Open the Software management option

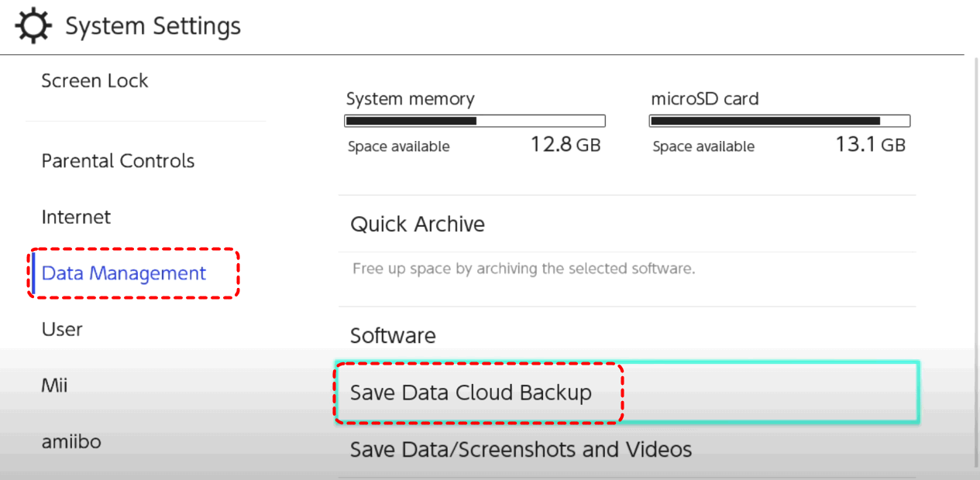pos(628,335)
